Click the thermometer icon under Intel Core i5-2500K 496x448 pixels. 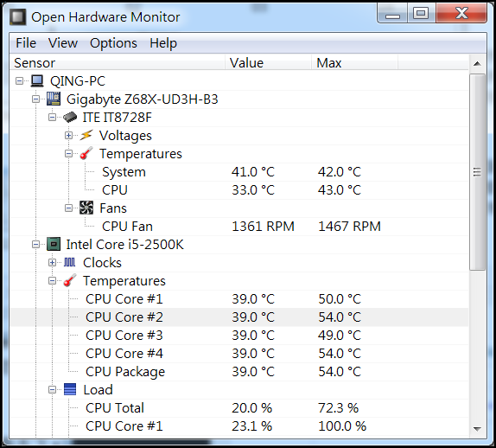point(70,280)
